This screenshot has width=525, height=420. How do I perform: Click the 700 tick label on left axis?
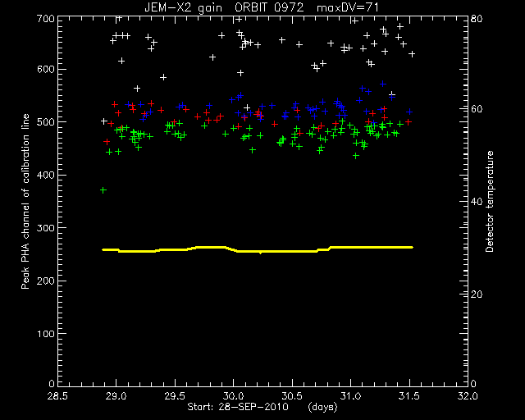click(x=45, y=18)
